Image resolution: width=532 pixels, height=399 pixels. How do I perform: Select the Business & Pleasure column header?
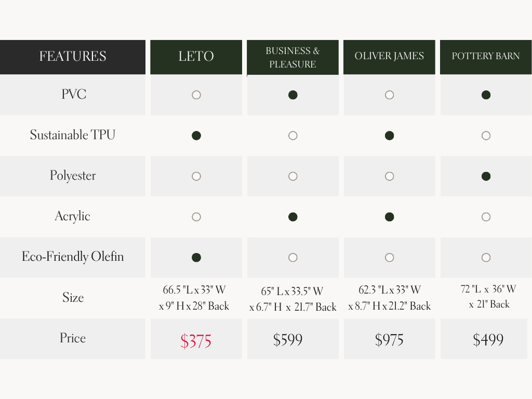[x=293, y=58]
